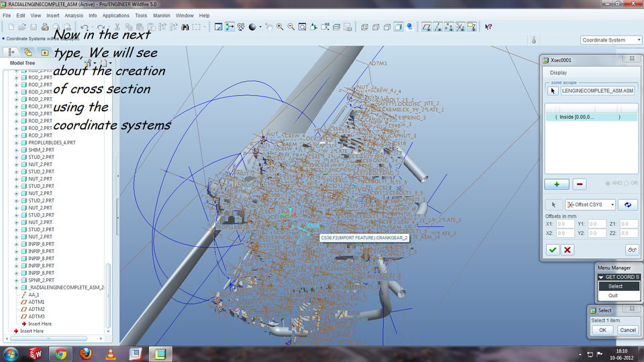
Task: Open the Manikin menu
Action: 162,15
